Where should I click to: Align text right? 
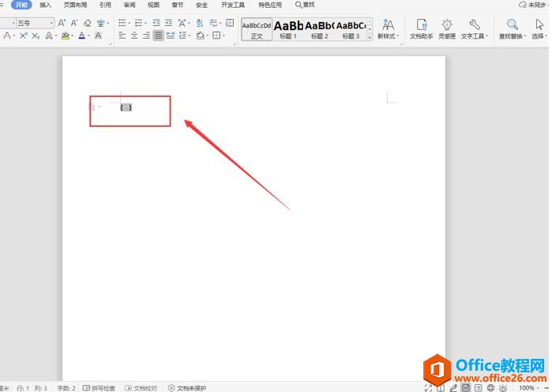coord(146,35)
